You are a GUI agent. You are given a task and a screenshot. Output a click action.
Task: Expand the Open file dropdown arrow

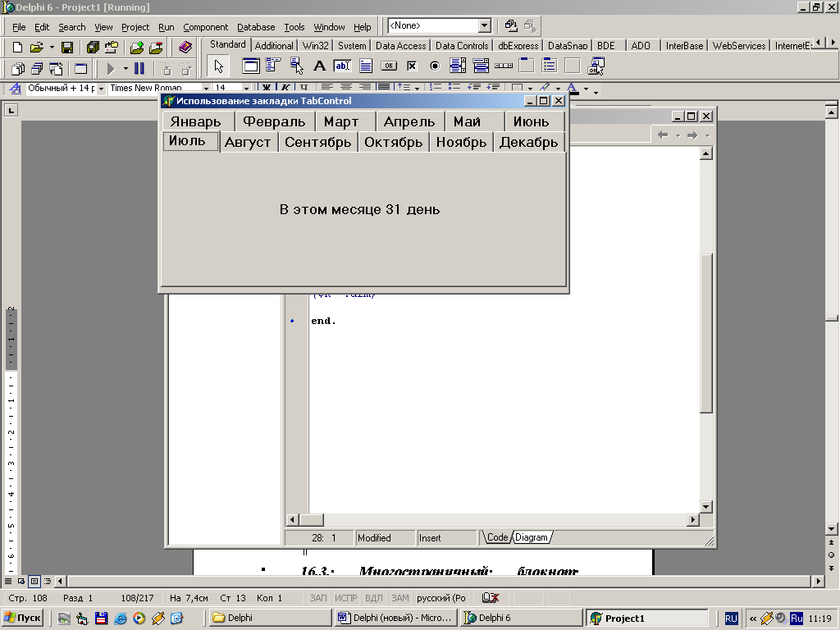52,48
